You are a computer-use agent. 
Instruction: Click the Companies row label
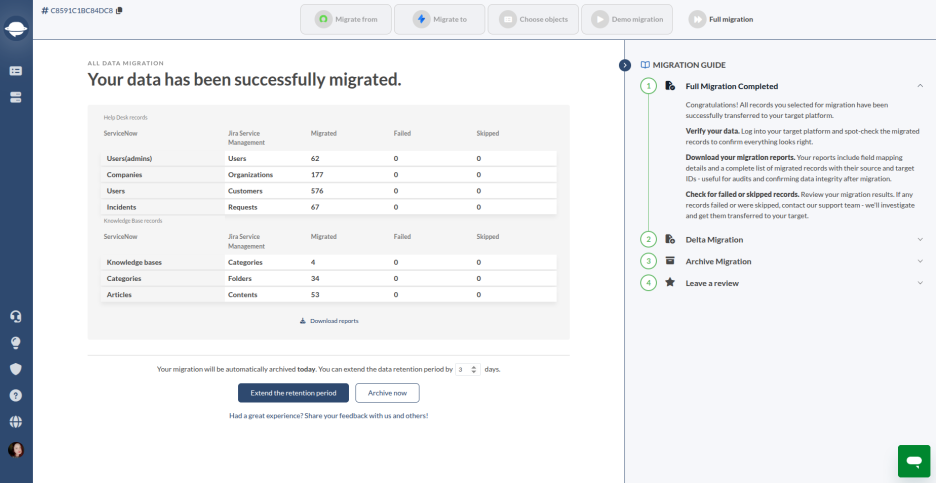click(x=124, y=175)
